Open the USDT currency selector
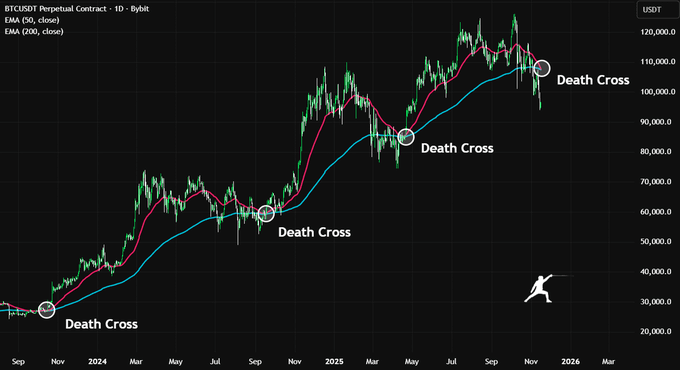680x370 pixels. pos(657,10)
